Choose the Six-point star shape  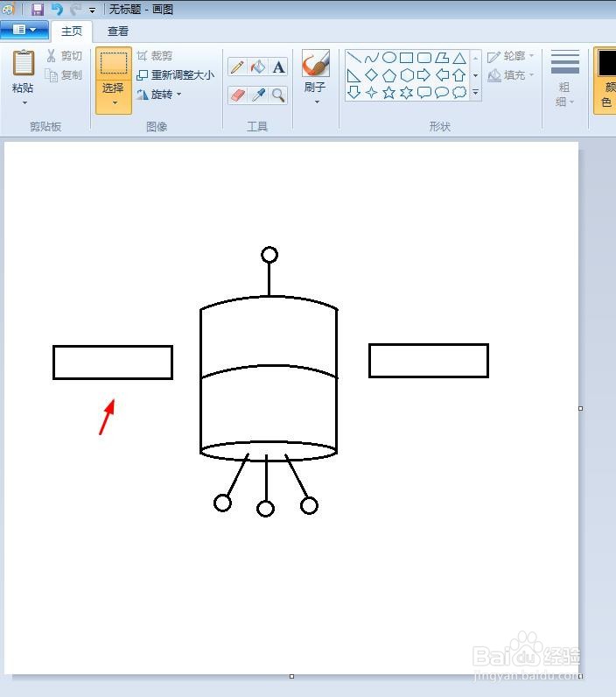[x=406, y=92]
